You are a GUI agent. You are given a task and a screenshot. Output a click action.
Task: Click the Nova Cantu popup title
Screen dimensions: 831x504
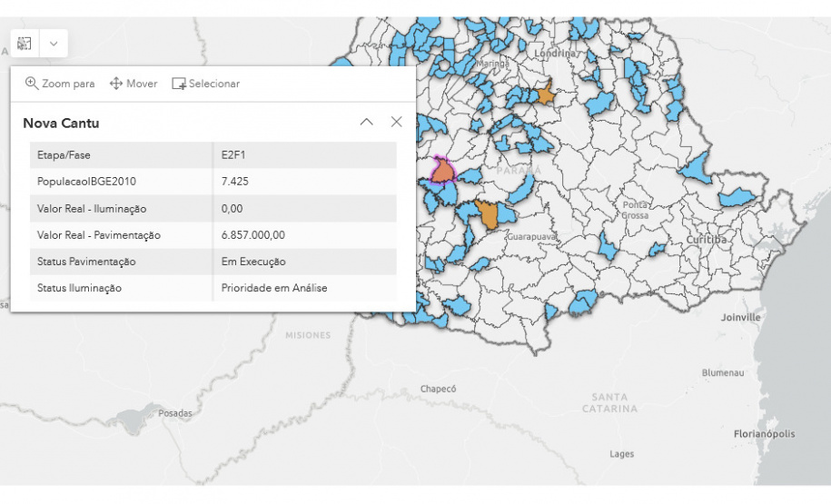coord(61,124)
